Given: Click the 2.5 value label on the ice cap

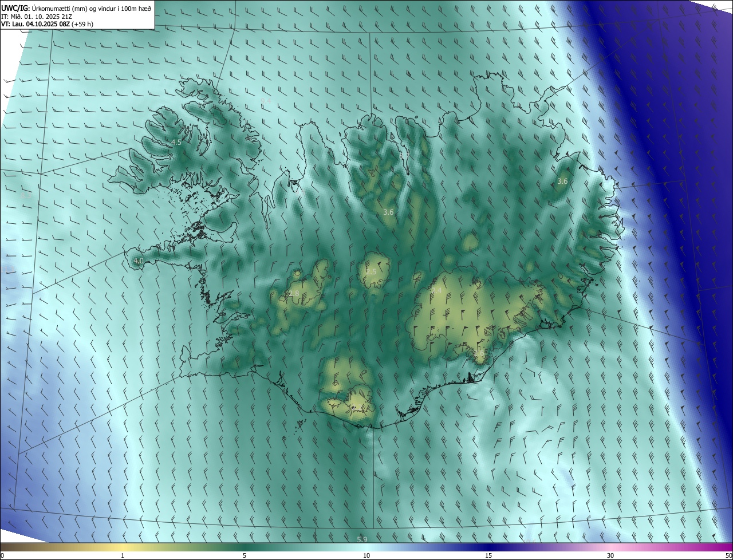Looking at the screenshot, I should [x=371, y=271].
